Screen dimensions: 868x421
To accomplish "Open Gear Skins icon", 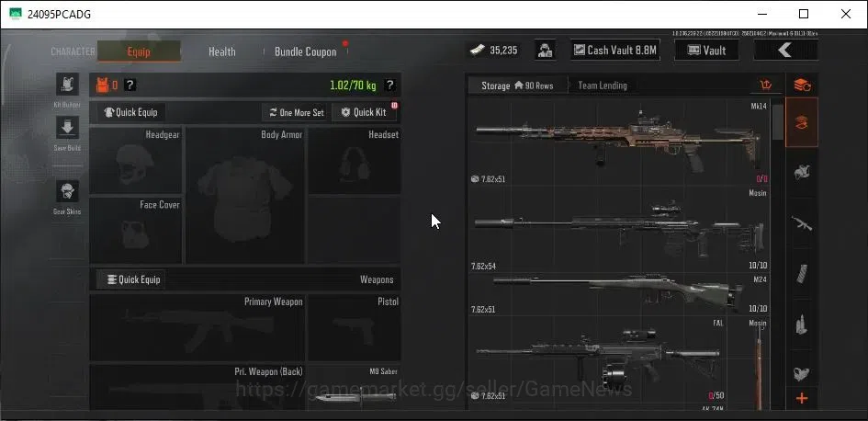I will (x=67, y=191).
